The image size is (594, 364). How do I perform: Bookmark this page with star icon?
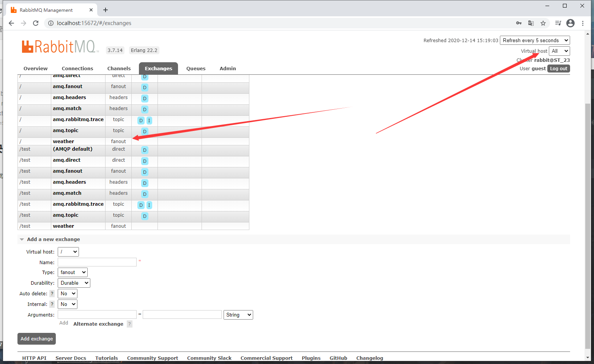coord(543,23)
